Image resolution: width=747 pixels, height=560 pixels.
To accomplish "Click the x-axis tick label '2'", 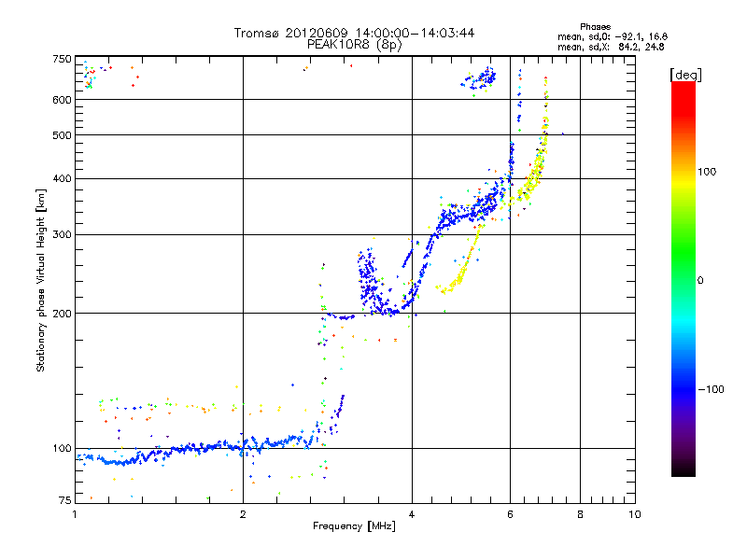I will [243, 514].
